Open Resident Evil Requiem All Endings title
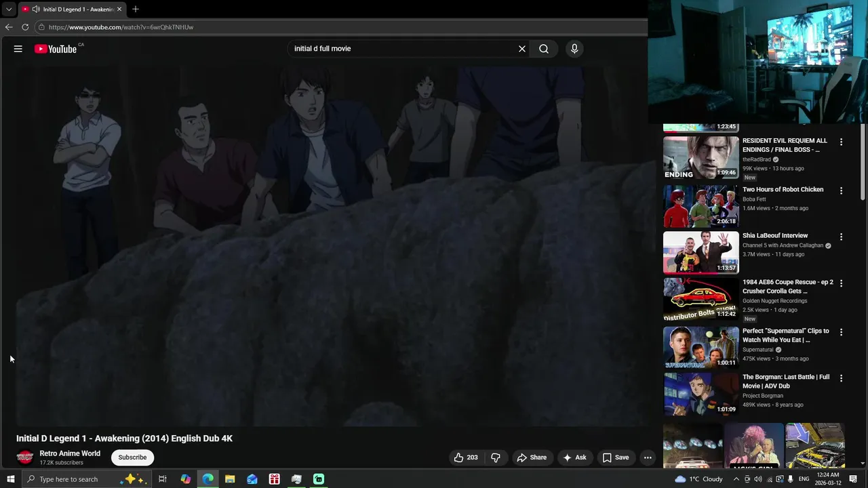 tap(785, 145)
